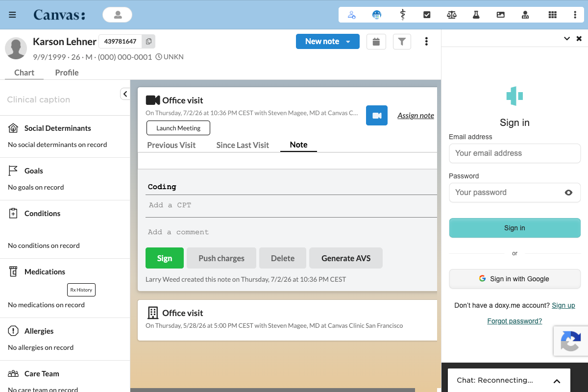Screen dimensions: 588x392
Task: Switch to the Profile tab
Action: click(x=67, y=73)
